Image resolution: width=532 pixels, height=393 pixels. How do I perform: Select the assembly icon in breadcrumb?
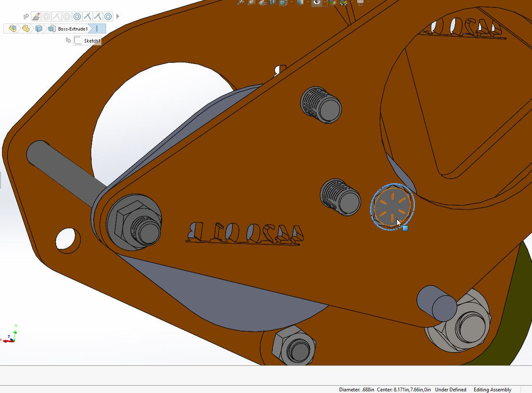coord(12,29)
